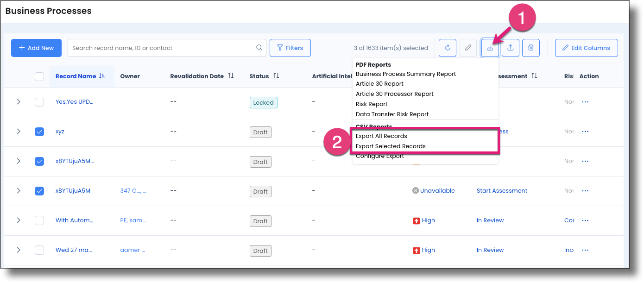
Task: Open the download export icon menu
Action: [490, 48]
